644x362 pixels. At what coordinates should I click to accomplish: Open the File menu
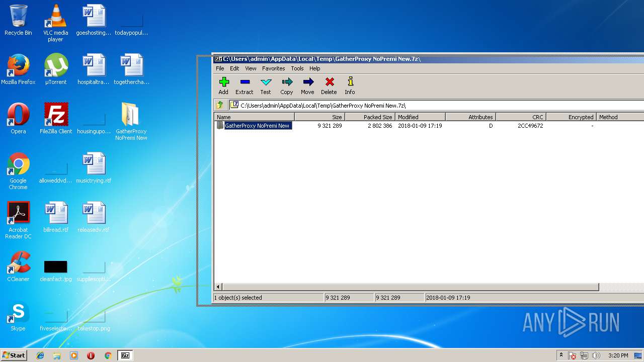click(220, 68)
